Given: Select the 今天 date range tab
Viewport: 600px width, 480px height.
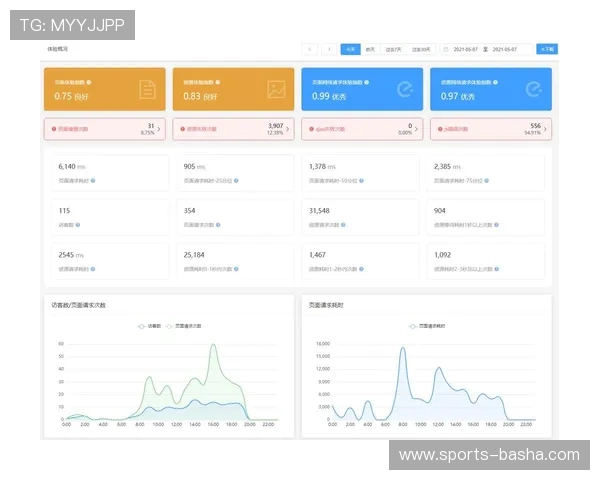Looking at the screenshot, I should [x=350, y=48].
